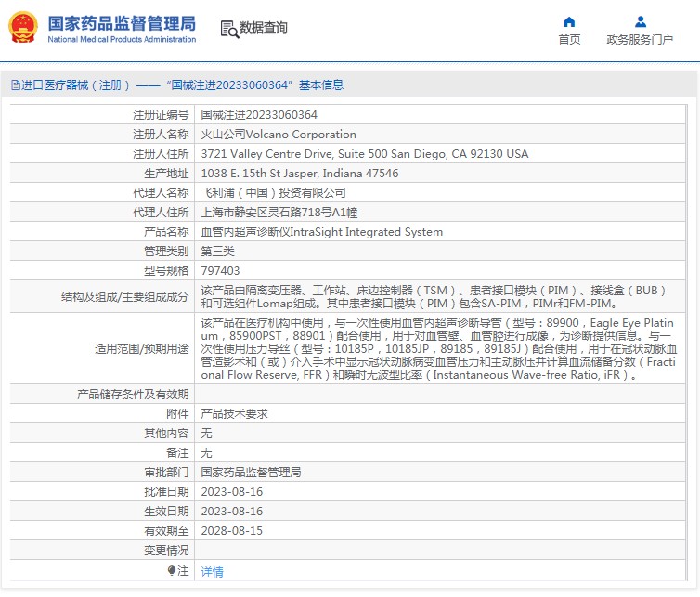The height and width of the screenshot is (597, 700).
Task: Click the 管理类别 row label
Action: tap(166, 252)
